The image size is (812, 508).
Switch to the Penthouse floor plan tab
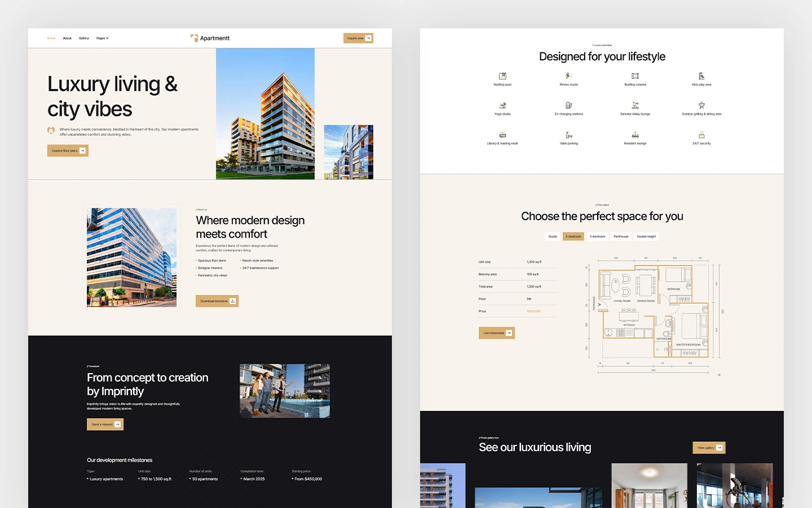click(621, 237)
